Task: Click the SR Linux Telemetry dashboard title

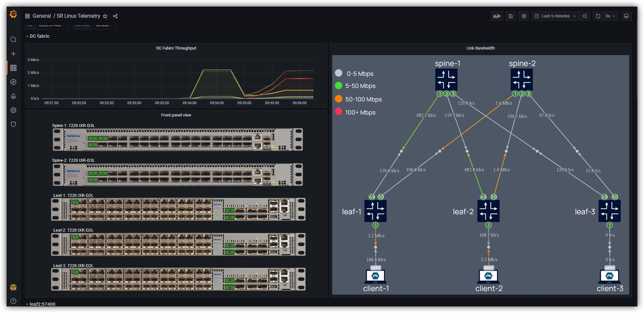Action: (x=78, y=16)
